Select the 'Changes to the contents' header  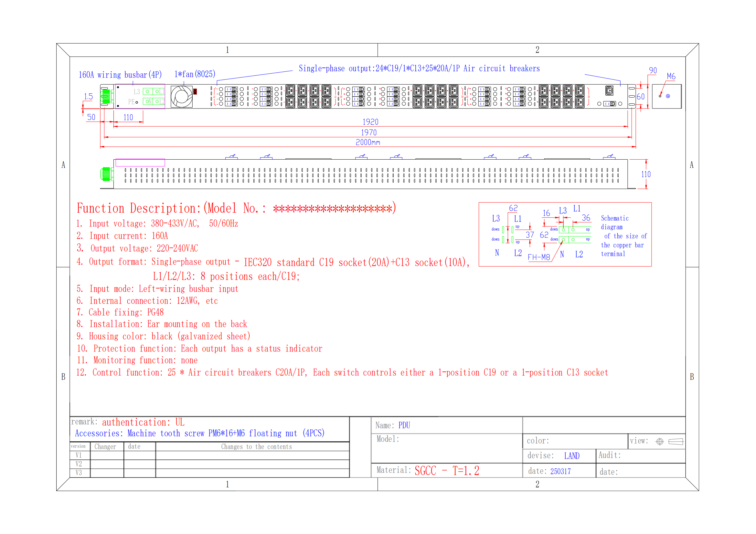click(x=256, y=446)
